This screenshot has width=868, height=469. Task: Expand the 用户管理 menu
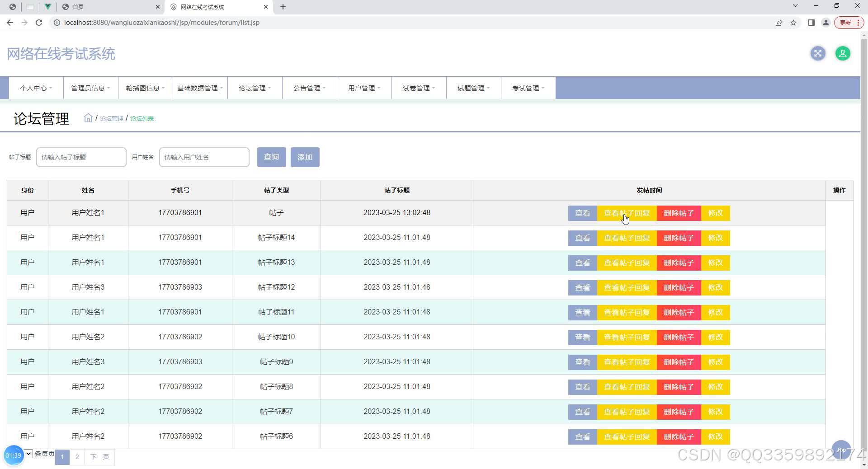click(364, 88)
